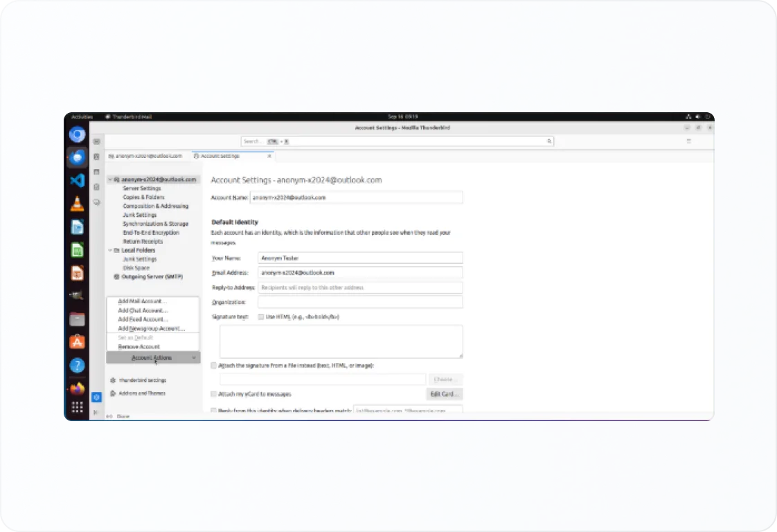
Task: Collapse the anonym-x2024@outlook.com account tree
Action: 110,179
